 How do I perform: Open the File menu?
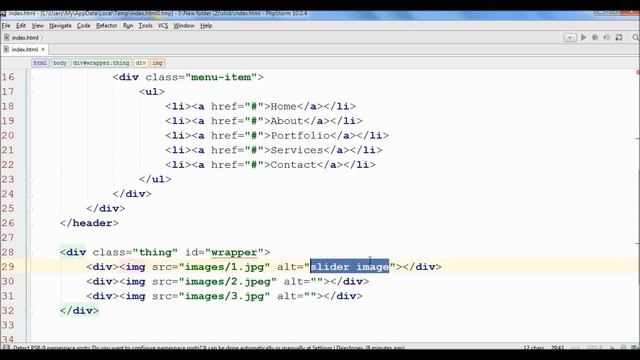[x=6, y=26]
